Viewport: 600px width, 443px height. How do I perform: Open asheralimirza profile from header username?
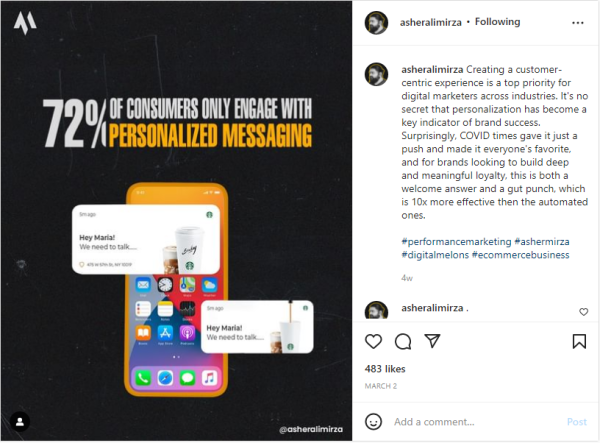tap(430, 23)
